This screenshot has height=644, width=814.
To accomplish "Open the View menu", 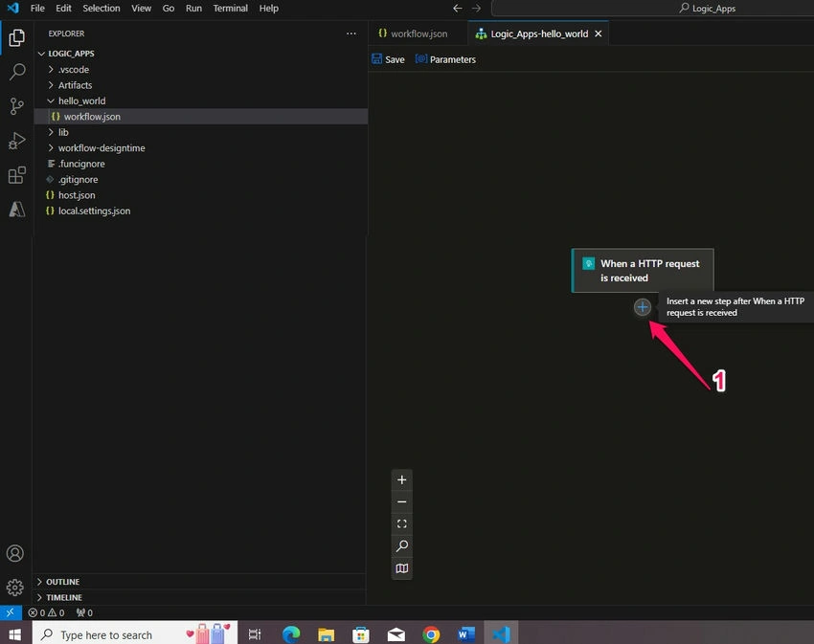I will point(141,9).
